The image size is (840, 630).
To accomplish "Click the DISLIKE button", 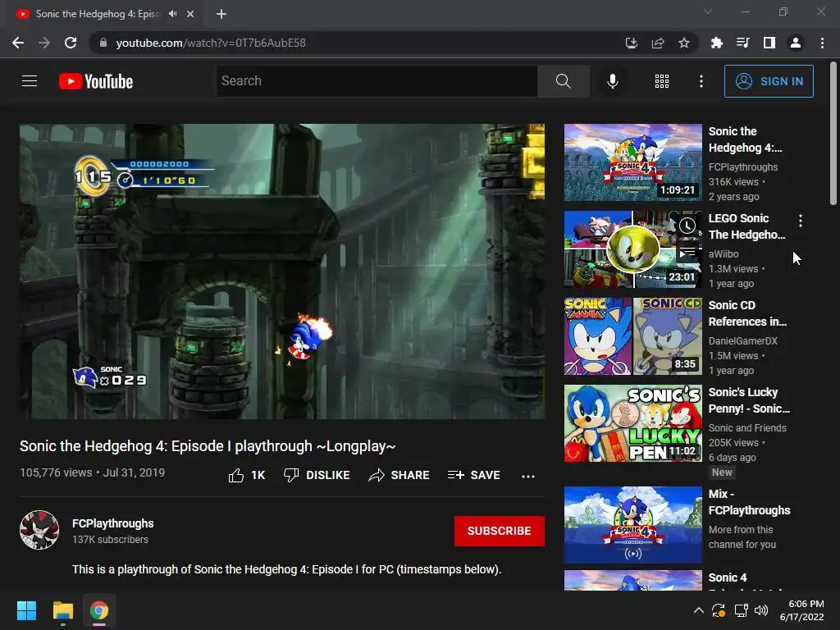I will click(x=317, y=475).
